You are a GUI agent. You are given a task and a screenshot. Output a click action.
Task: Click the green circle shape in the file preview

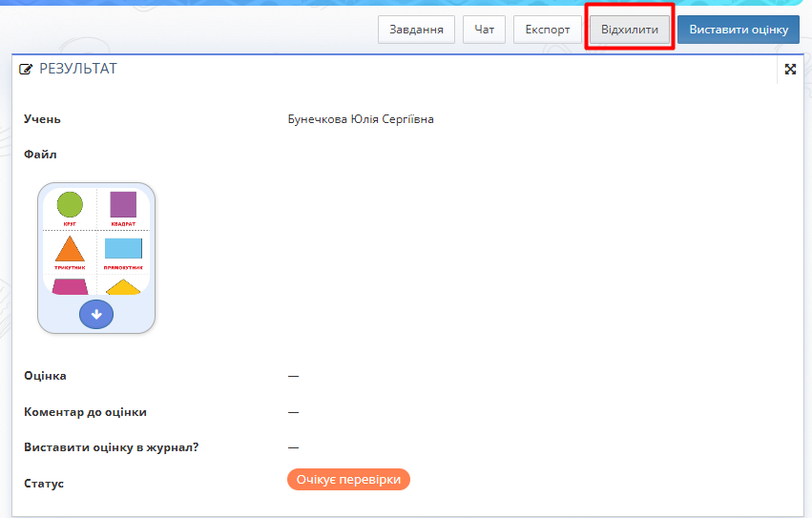70,204
